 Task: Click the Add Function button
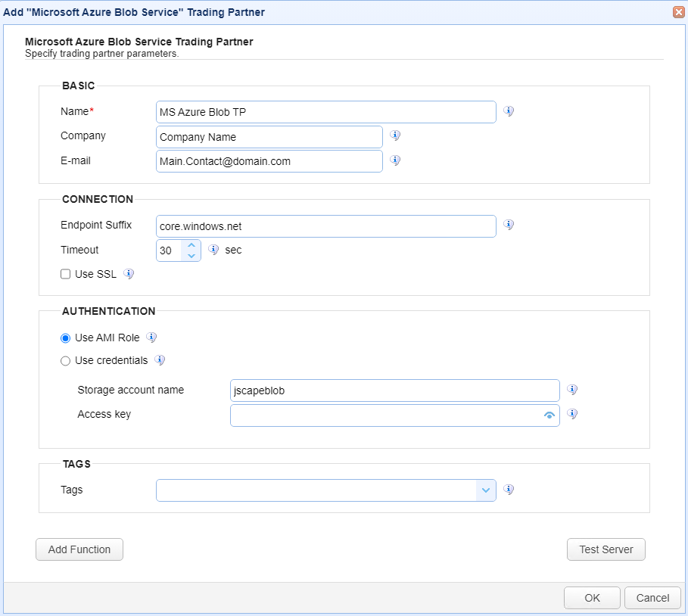pyautogui.click(x=79, y=549)
